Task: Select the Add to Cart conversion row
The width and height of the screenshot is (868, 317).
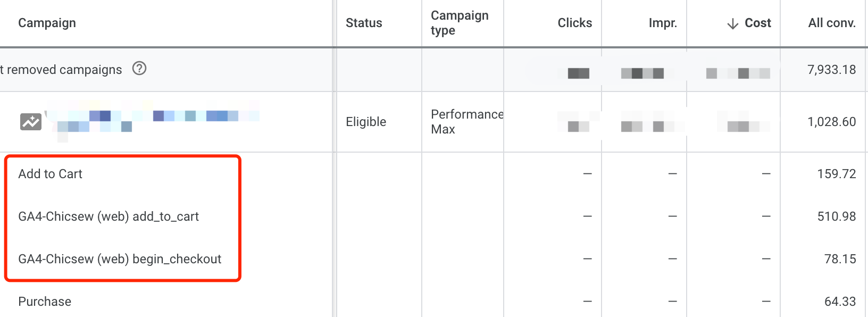Action: (50, 173)
